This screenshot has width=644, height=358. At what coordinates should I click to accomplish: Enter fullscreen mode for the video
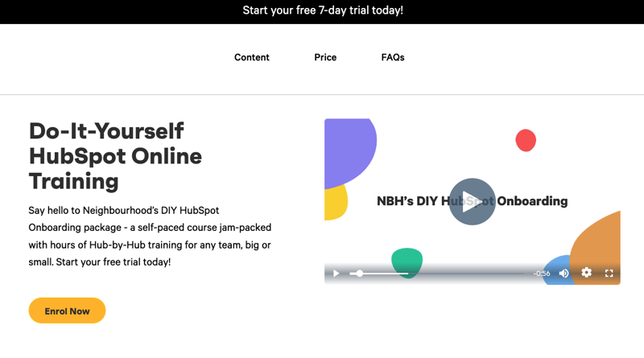click(x=609, y=274)
